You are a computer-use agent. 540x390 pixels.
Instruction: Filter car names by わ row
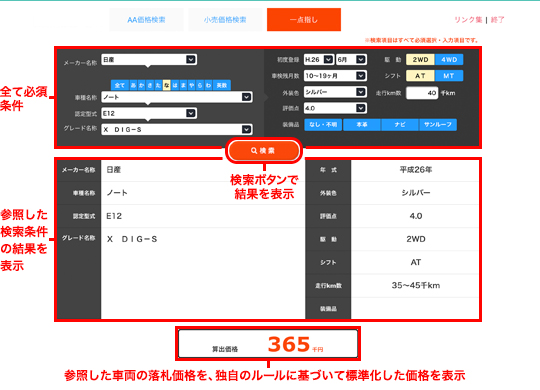tap(208, 85)
